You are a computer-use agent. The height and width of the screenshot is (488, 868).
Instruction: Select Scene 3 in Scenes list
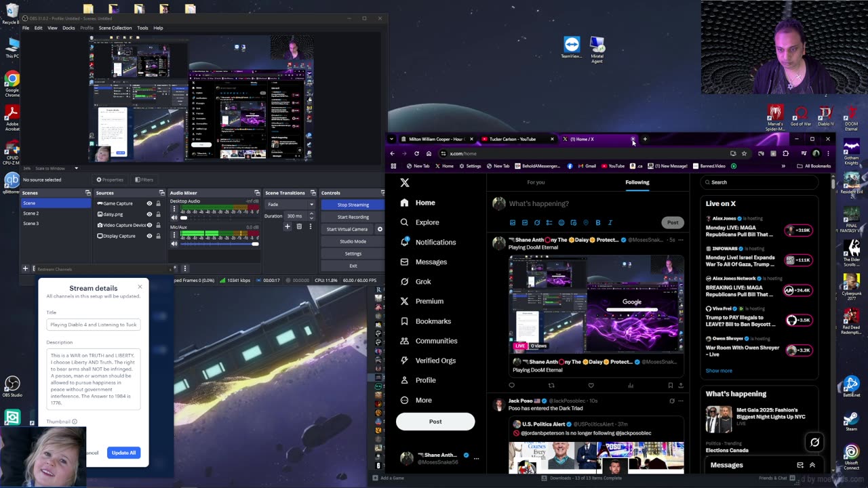[56, 224]
